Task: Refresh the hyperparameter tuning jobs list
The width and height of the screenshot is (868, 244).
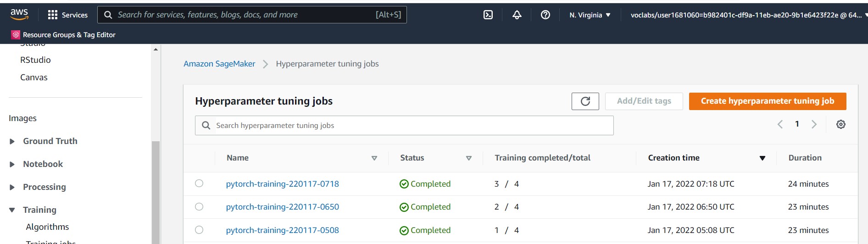Action: 585,101
